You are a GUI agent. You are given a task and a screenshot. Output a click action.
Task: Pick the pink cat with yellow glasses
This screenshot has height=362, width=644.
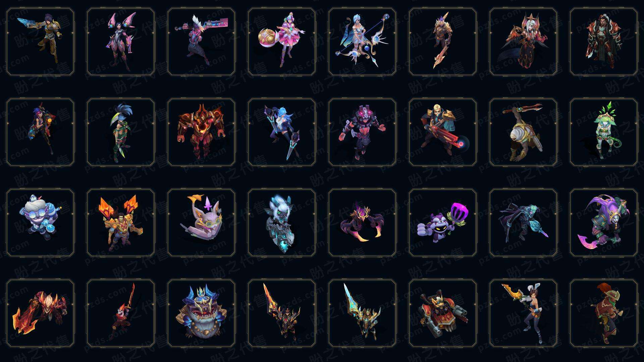click(201, 223)
